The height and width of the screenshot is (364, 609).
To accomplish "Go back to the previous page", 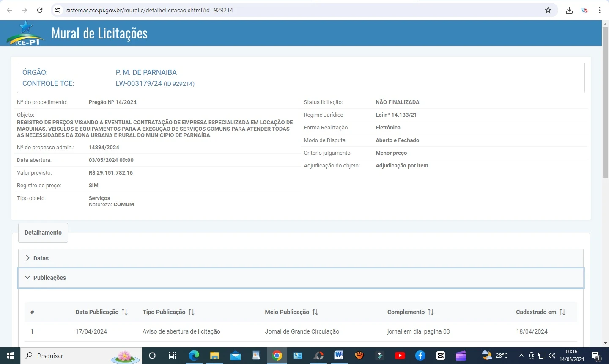I will pyautogui.click(x=9, y=10).
